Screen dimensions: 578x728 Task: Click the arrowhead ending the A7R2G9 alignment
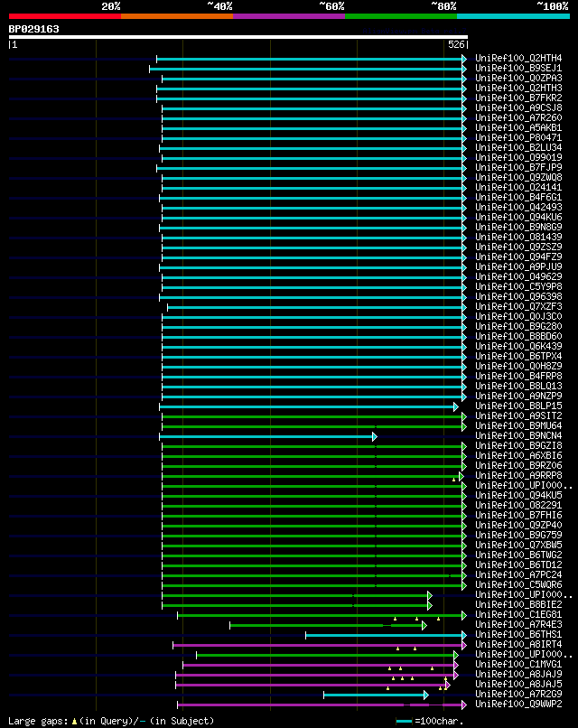(426, 695)
